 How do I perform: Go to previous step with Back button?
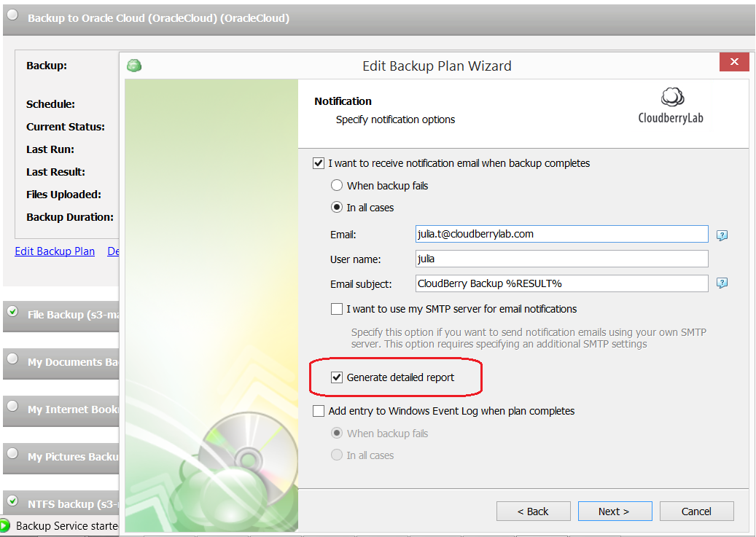(x=533, y=511)
